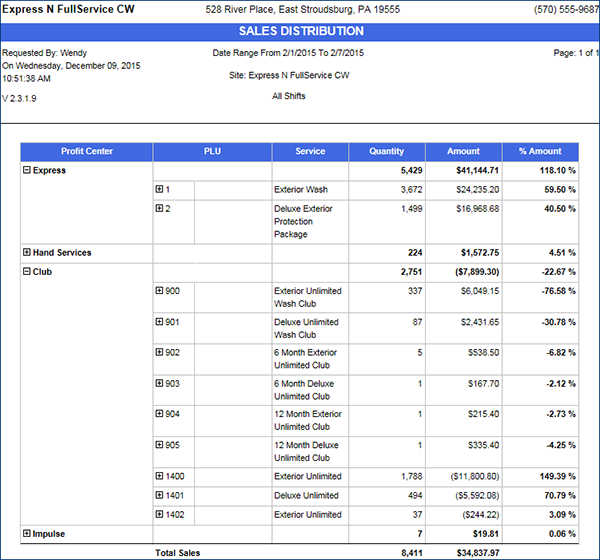The width and height of the screenshot is (600, 560).
Task: Expand the Impulse profit center row
Action: click(x=27, y=534)
